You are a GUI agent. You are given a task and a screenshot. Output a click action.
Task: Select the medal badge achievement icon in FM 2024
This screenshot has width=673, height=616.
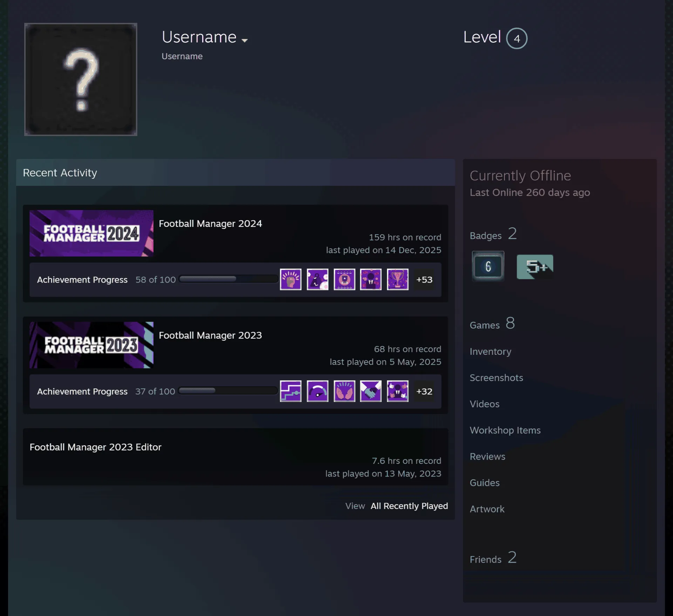click(x=344, y=279)
